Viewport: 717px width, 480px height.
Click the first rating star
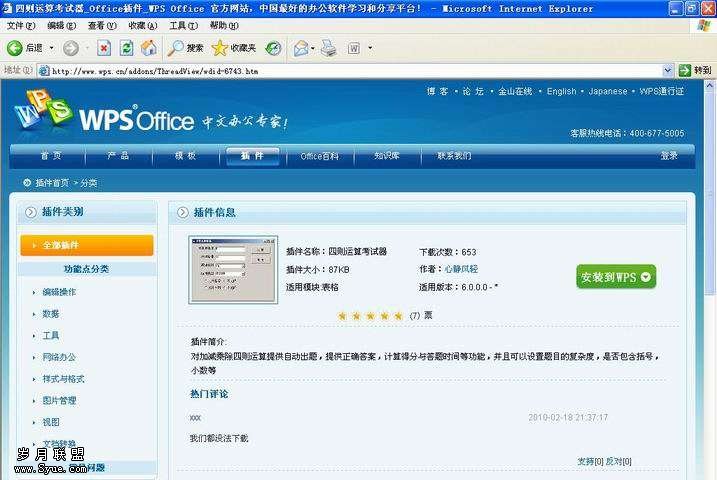tap(342, 315)
